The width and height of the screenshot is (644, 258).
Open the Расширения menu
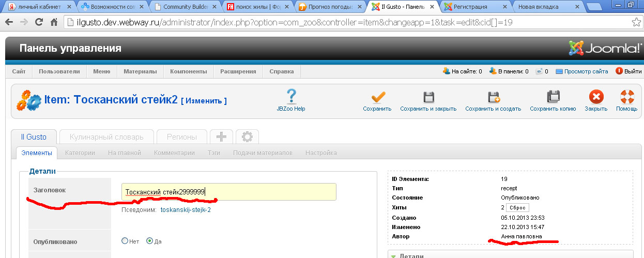point(238,71)
